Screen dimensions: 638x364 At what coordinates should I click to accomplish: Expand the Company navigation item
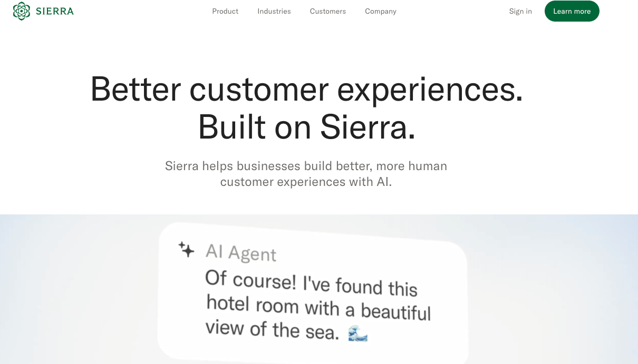(381, 11)
